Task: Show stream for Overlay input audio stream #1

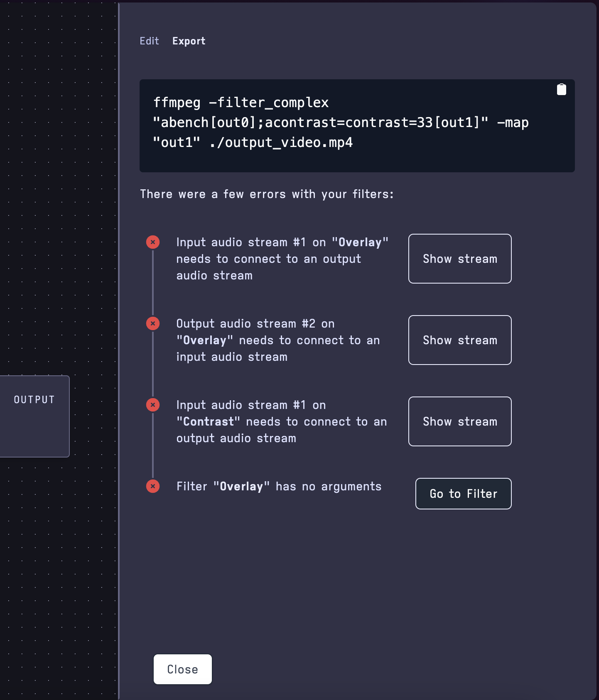Action: click(x=459, y=259)
